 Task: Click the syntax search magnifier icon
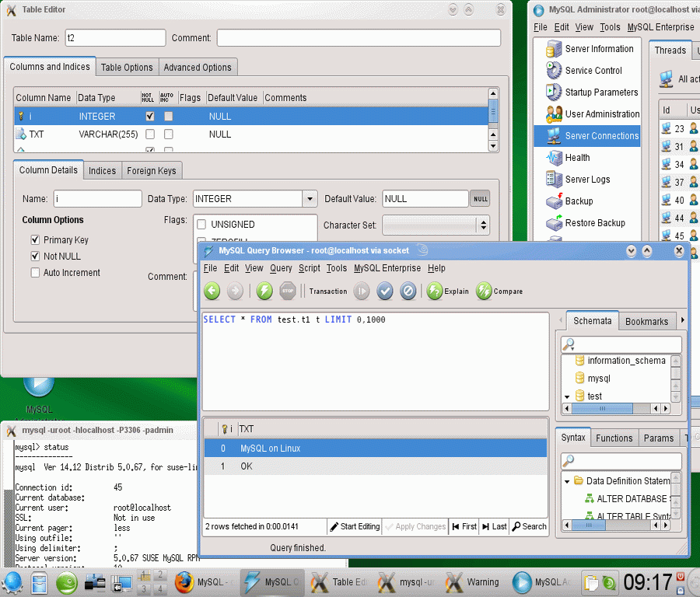[569, 460]
